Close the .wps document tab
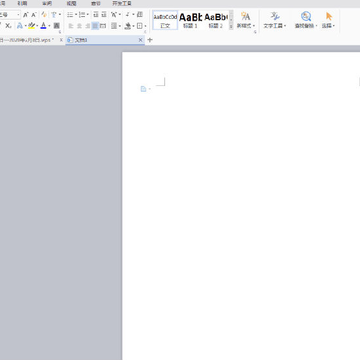Image resolution: width=360 pixels, height=360 pixels. point(61,40)
